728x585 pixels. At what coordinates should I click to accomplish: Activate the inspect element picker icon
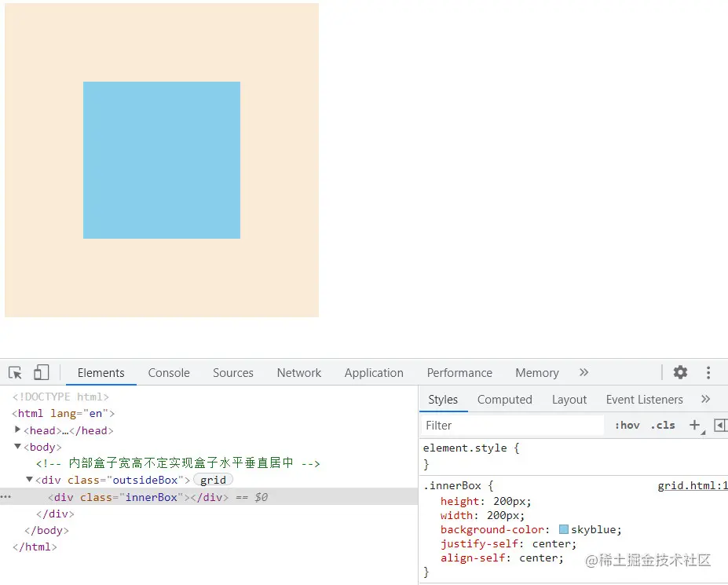click(x=15, y=373)
